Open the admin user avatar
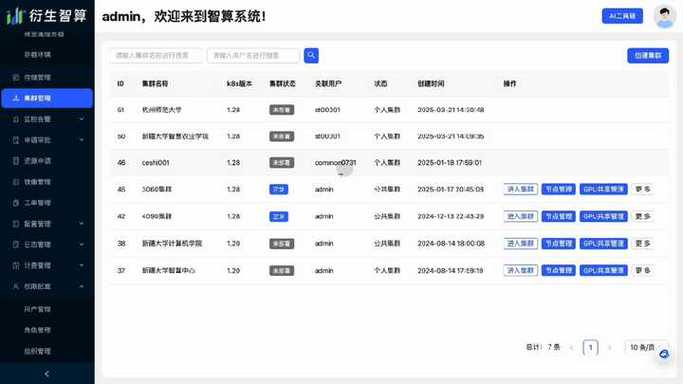The height and width of the screenshot is (384, 683). click(x=665, y=17)
